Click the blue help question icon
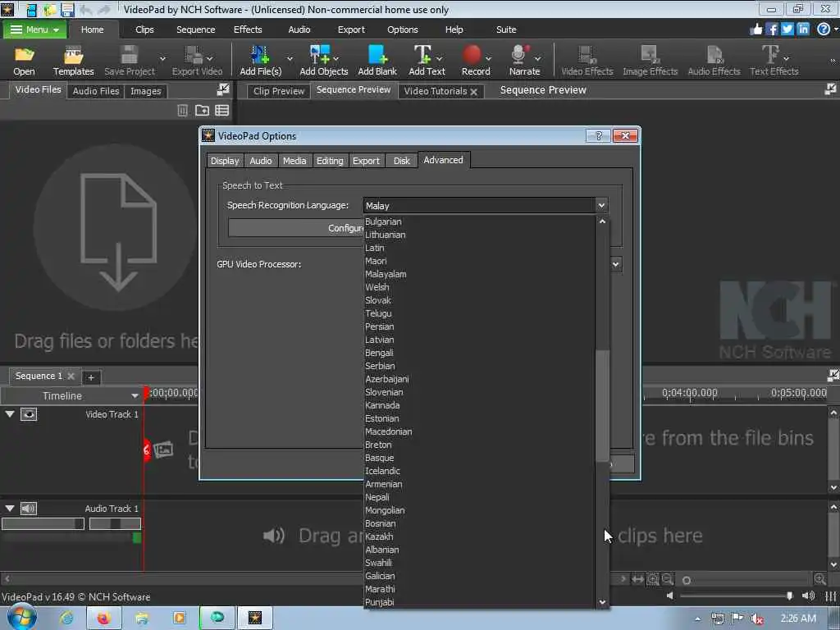840x630 pixels. tap(824, 29)
